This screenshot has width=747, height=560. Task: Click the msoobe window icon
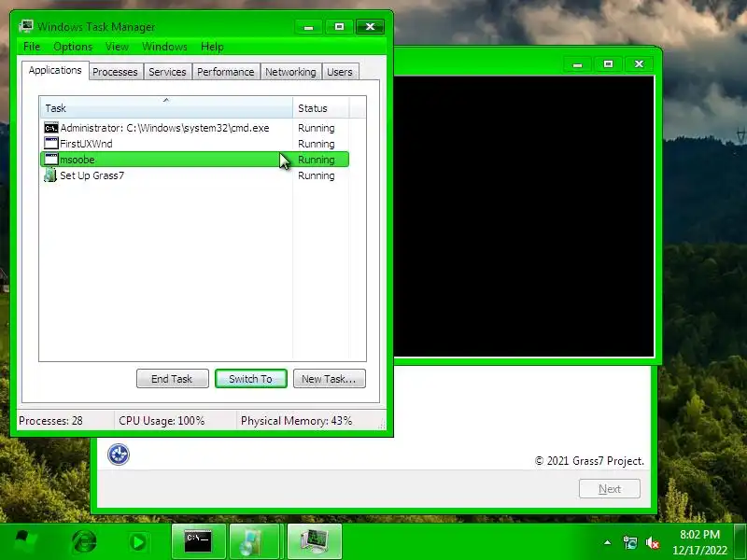point(50,160)
